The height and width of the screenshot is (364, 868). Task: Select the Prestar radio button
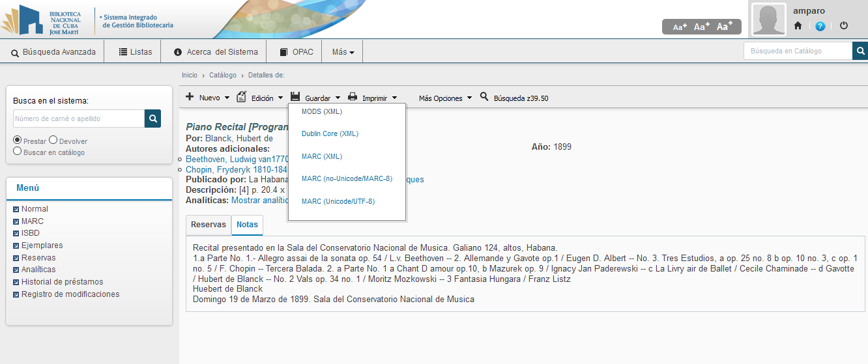click(x=18, y=140)
